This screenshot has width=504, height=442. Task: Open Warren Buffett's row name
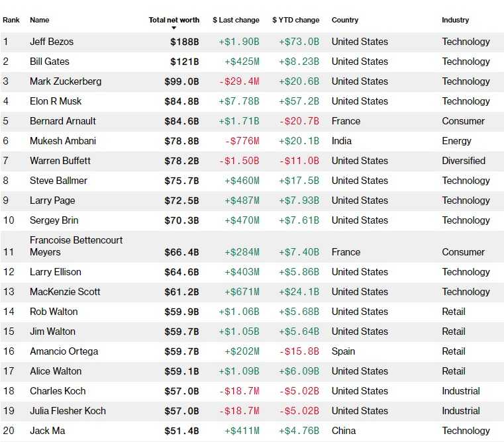point(60,161)
